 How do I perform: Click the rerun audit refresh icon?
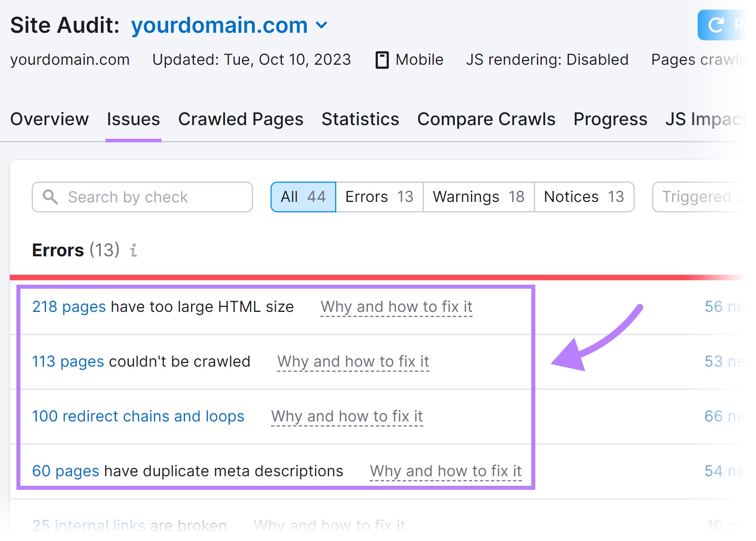tap(717, 26)
